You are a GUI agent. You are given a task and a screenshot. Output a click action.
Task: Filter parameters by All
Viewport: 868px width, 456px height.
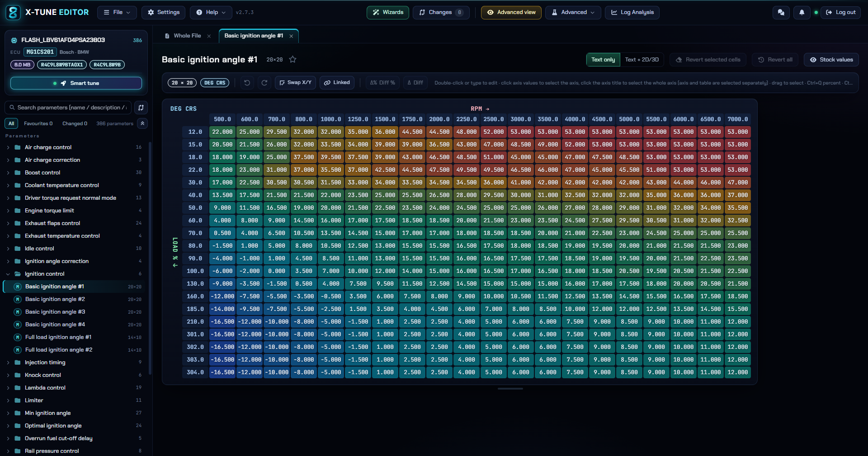pos(11,123)
